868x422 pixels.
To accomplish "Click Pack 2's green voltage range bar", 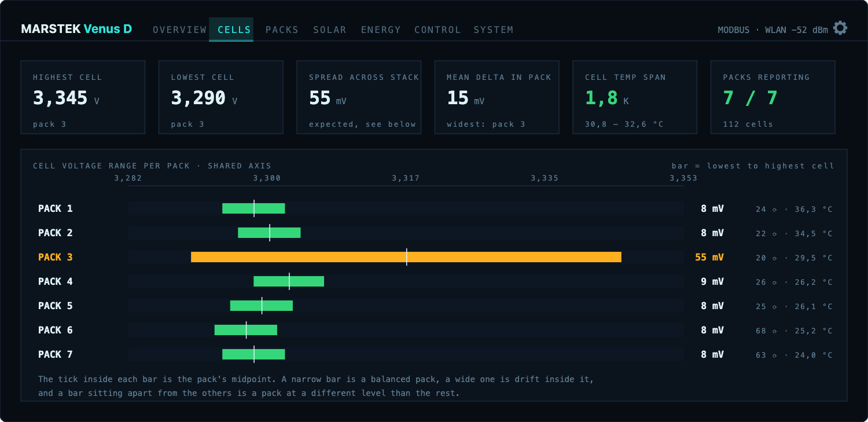I will [269, 233].
